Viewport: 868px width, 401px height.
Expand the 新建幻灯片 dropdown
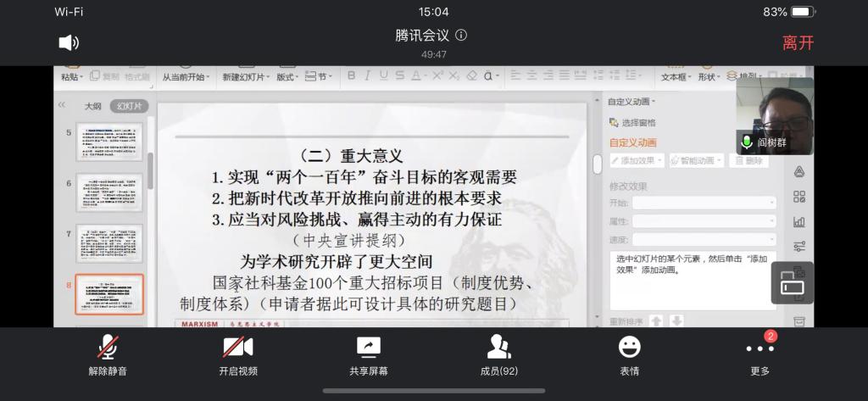pyautogui.click(x=246, y=76)
